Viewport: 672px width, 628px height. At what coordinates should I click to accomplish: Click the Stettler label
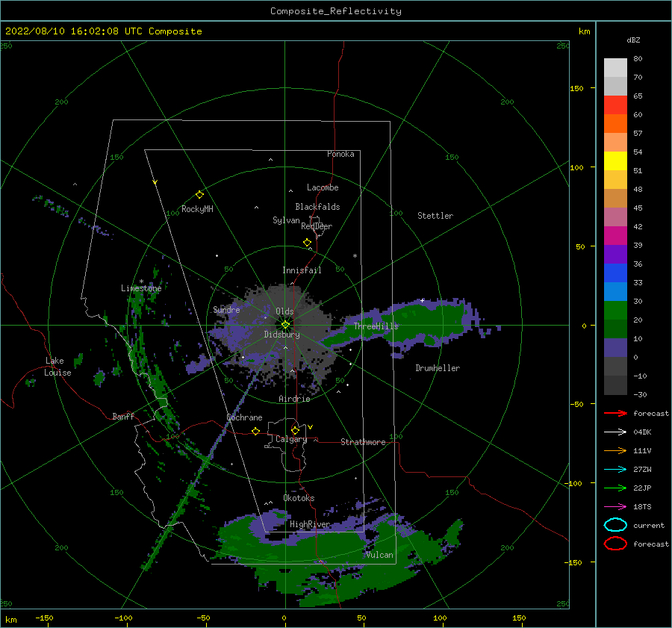435,216
